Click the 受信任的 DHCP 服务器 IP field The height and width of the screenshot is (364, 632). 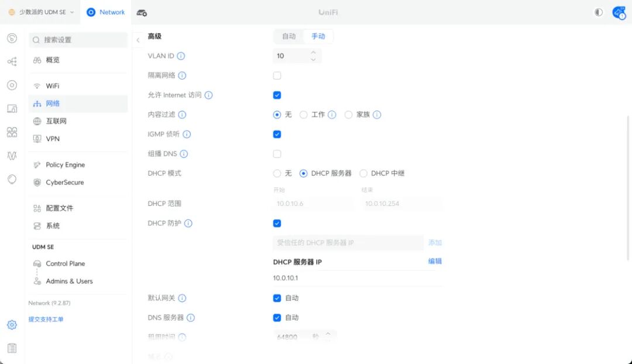click(348, 243)
